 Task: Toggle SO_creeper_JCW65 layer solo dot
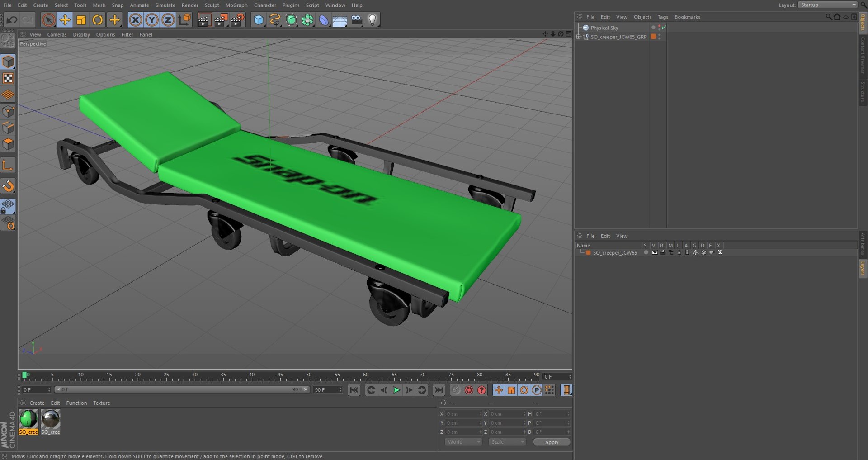(646, 252)
